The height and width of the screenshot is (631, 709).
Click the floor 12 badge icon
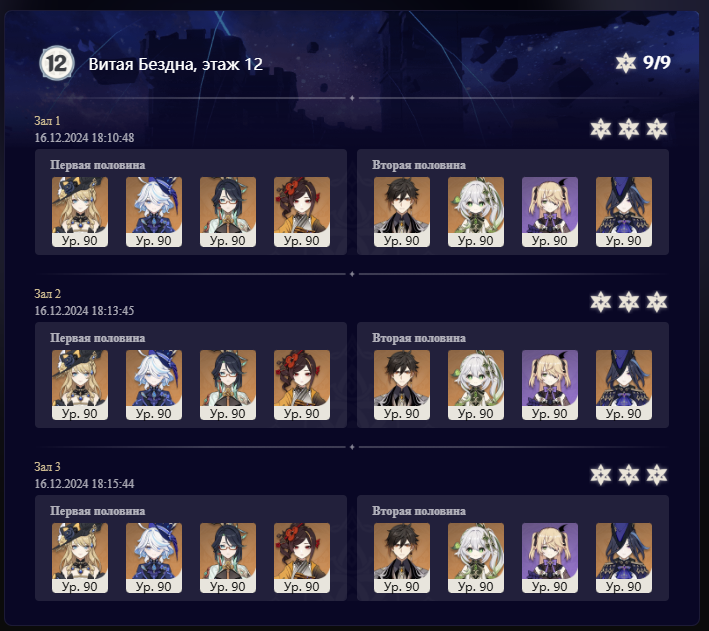point(57,63)
